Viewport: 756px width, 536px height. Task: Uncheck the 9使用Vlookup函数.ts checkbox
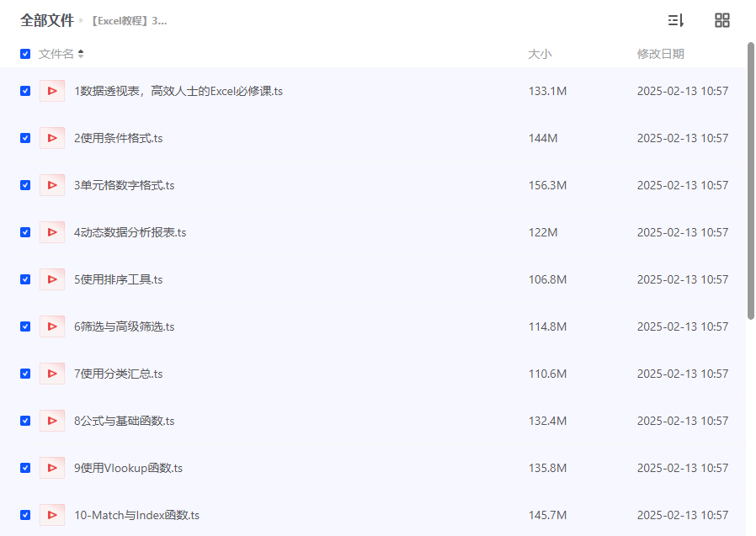tap(25, 468)
